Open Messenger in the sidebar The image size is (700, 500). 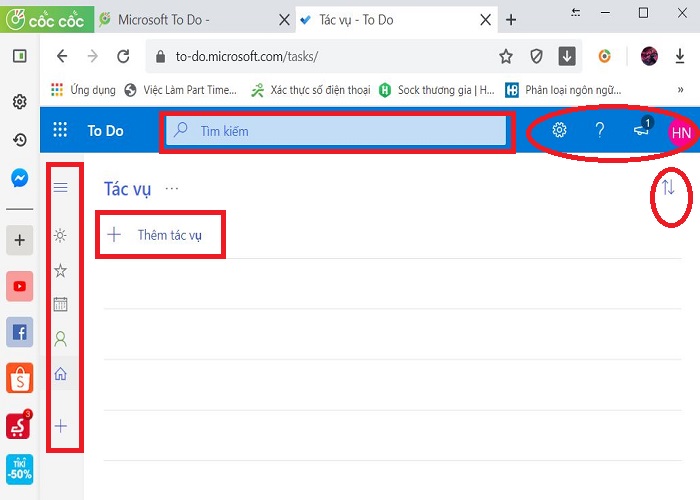point(20,178)
